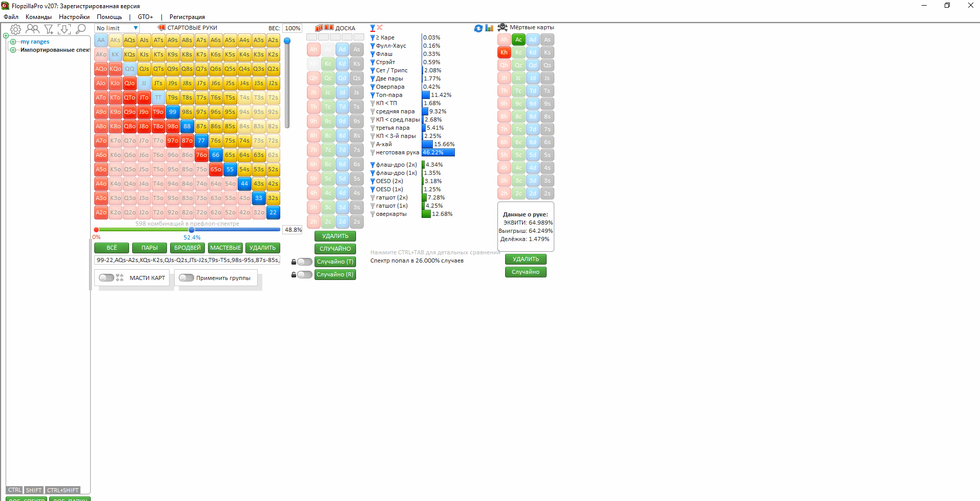
Task: Open the GTO+ menu
Action: (x=145, y=17)
